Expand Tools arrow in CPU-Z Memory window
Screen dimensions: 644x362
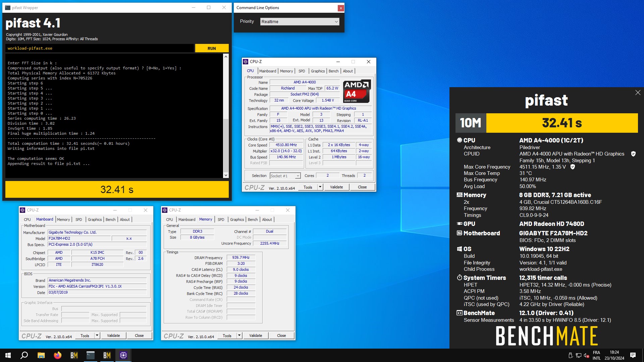239,336
